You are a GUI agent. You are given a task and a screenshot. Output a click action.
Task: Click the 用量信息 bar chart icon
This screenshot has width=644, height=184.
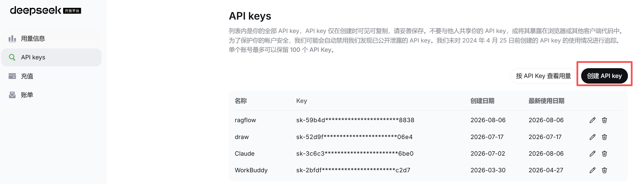click(x=12, y=38)
